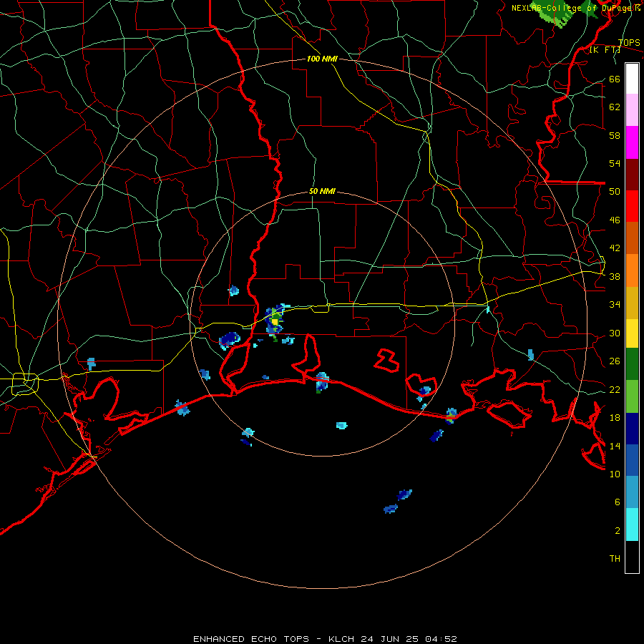Click the white 66 kft color swatch
Screen dimensions: 644x644
click(x=632, y=79)
